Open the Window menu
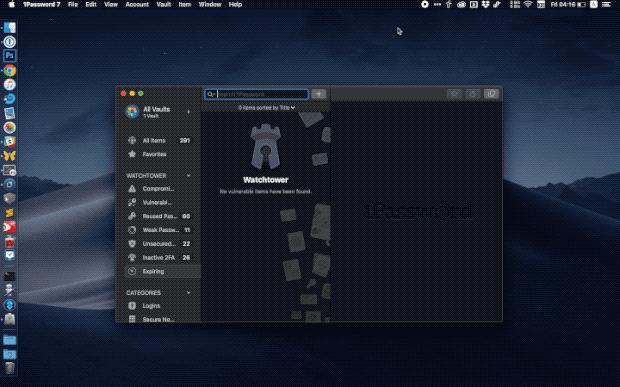Image resolution: width=620 pixels, height=387 pixels. coord(210,4)
